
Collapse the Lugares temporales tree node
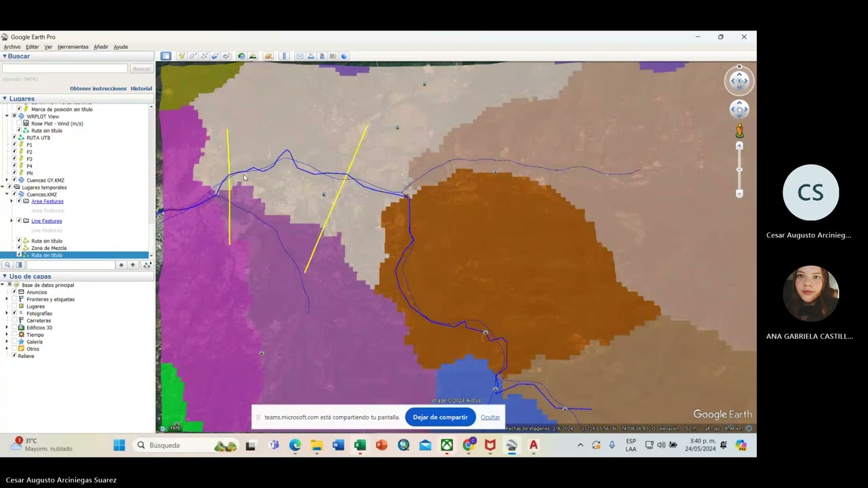point(2,187)
